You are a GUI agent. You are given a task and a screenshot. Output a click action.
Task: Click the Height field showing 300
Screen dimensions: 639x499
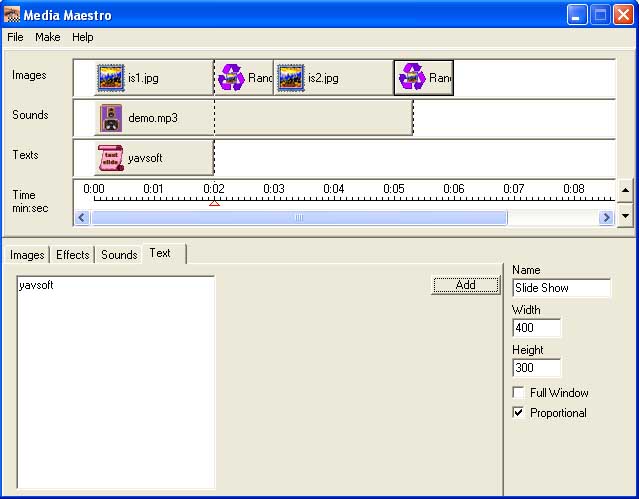536,368
